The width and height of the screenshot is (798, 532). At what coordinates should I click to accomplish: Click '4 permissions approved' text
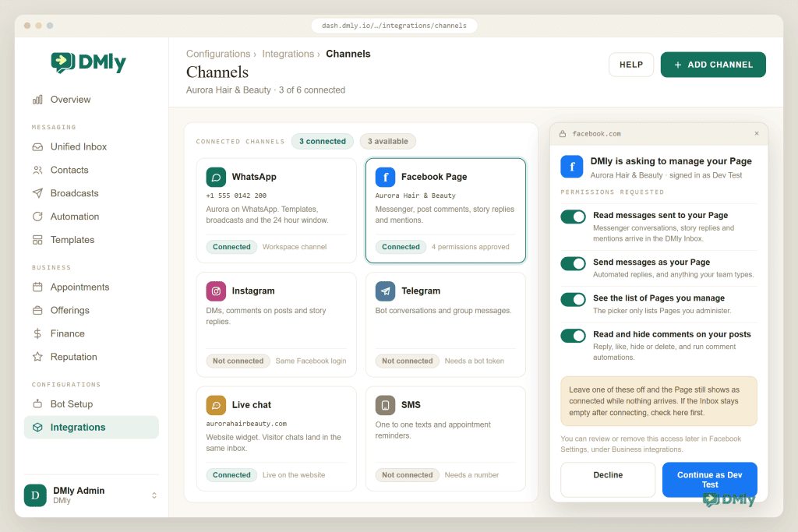pos(470,247)
